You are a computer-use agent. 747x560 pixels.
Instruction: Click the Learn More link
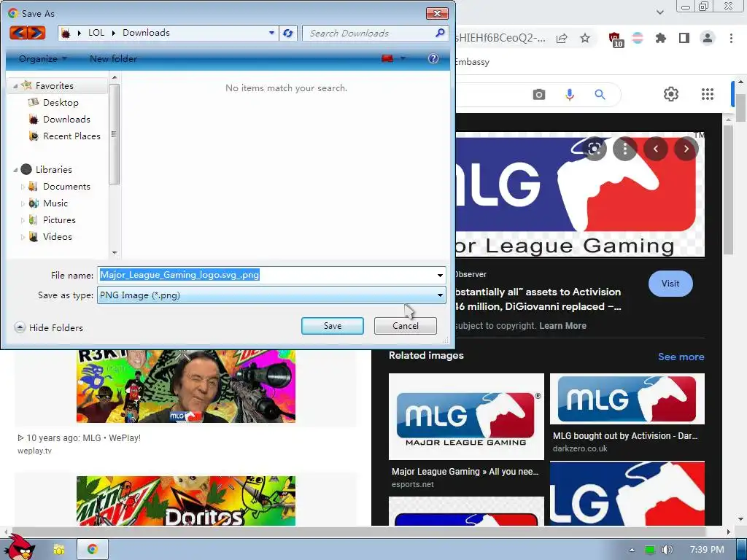(562, 326)
